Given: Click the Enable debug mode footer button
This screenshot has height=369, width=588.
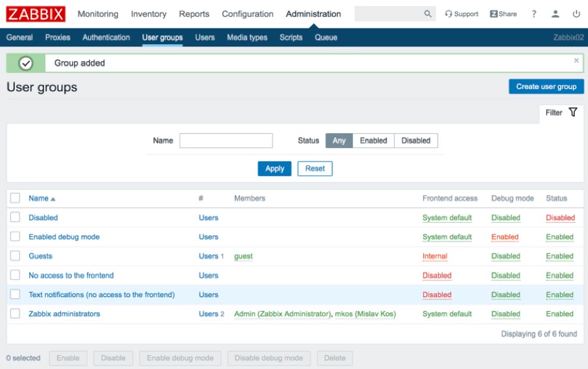Looking at the screenshot, I should click(180, 358).
